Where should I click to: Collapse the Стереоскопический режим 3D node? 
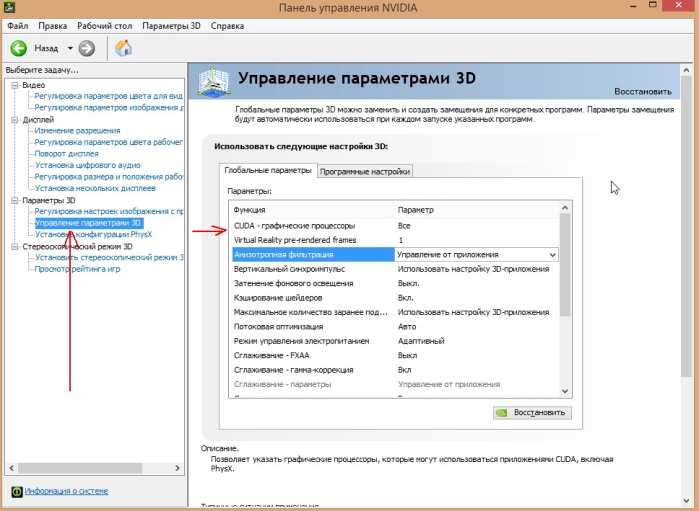pos(15,247)
